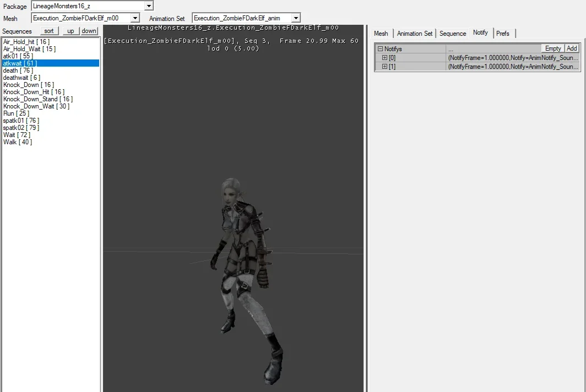Open the Package dropdown arrow

(x=149, y=6)
